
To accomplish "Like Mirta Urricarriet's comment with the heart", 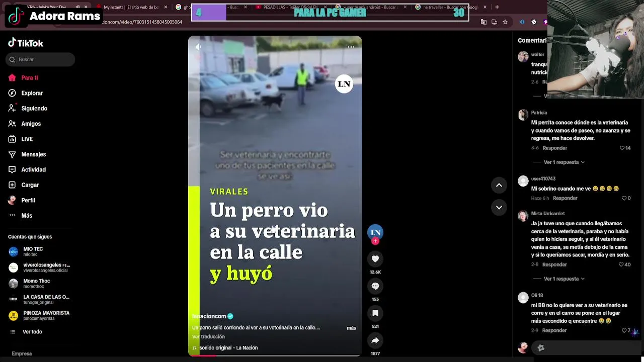I will 621,264.
